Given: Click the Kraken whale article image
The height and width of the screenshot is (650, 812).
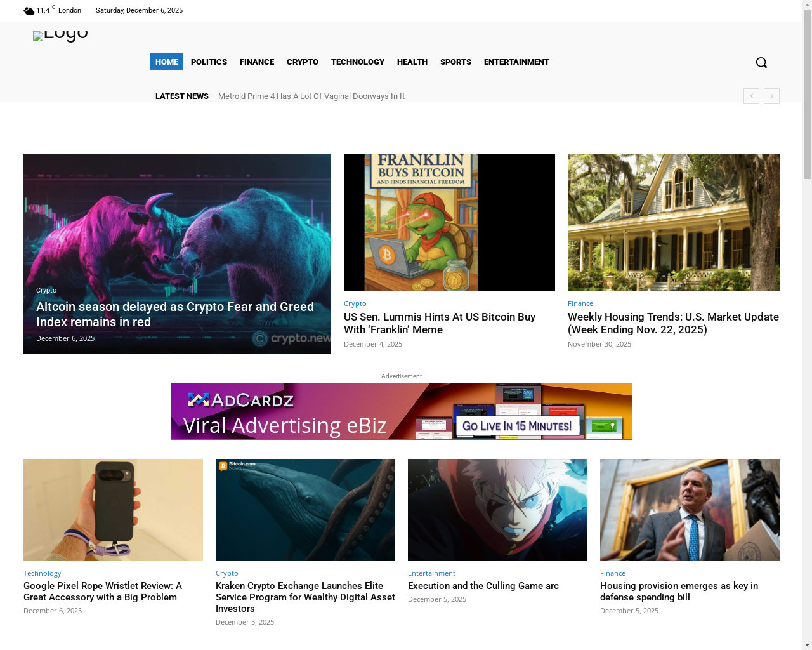Looking at the screenshot, I should (305, 510).
